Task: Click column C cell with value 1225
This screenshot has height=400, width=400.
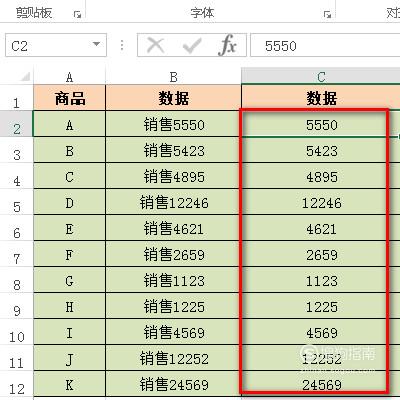Action: tap(321, 306)
